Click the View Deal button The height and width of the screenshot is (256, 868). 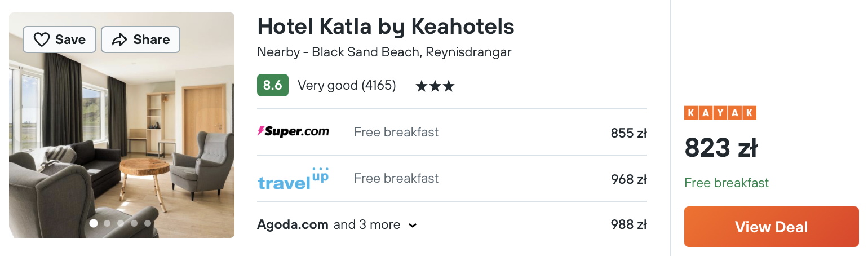pyautogui.click(x=772, y=227)
